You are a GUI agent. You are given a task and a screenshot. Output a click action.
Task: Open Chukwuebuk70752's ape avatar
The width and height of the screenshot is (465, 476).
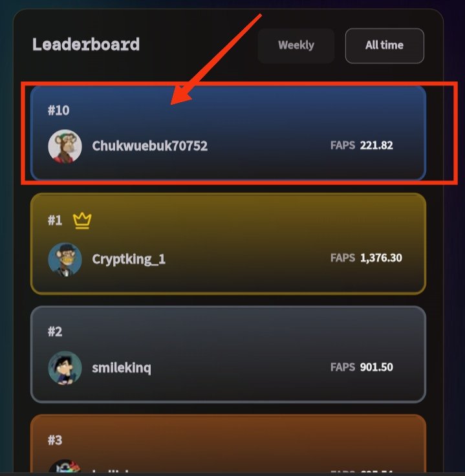click(65, 146)
